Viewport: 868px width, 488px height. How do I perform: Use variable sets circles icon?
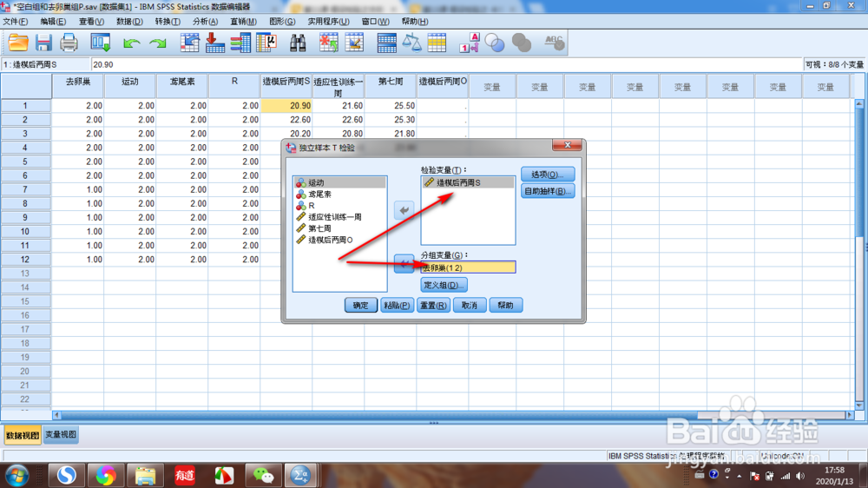pyautogui.click(x=495, y=43)
